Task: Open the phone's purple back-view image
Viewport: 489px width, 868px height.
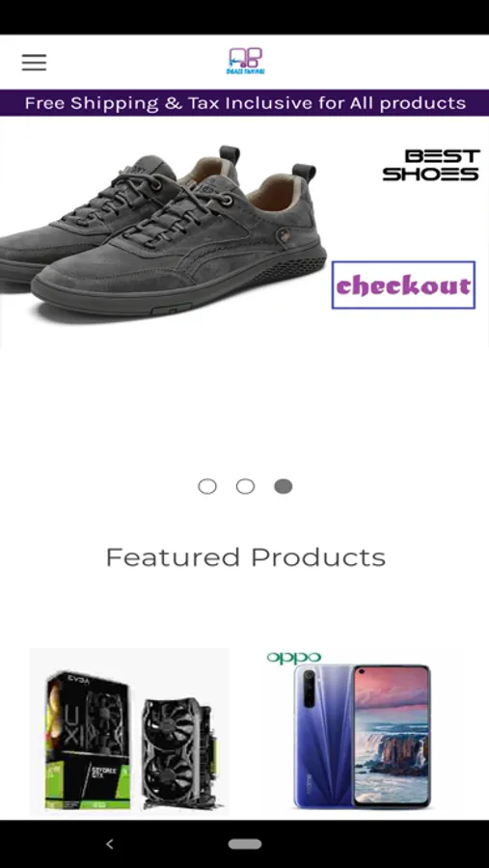Action: pos(323,736)
